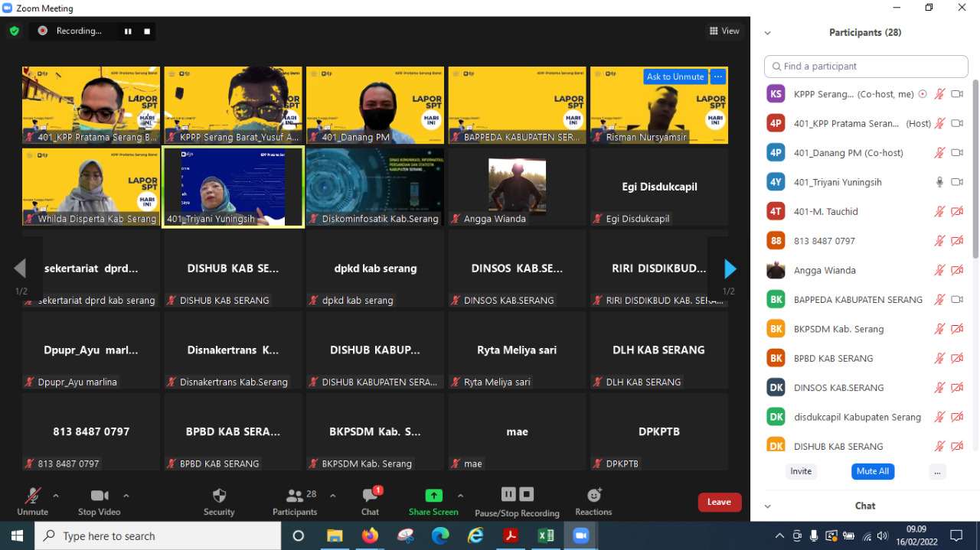Screen dimensions: 980x550
Task: Click the Mute All button
Action: (x=872, y=471)
